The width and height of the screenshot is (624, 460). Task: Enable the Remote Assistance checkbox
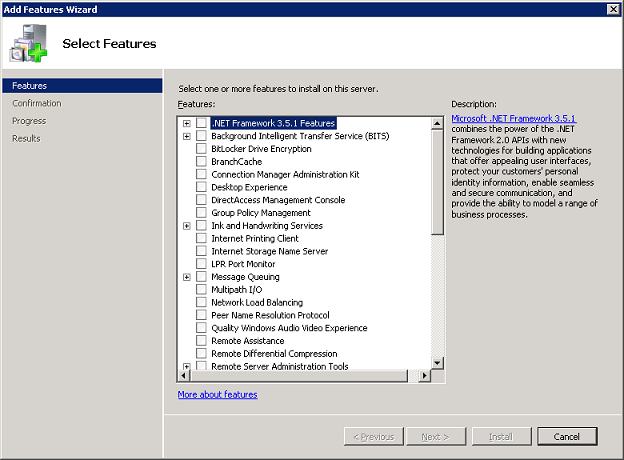pyautogui.click(x=201, y=341)
